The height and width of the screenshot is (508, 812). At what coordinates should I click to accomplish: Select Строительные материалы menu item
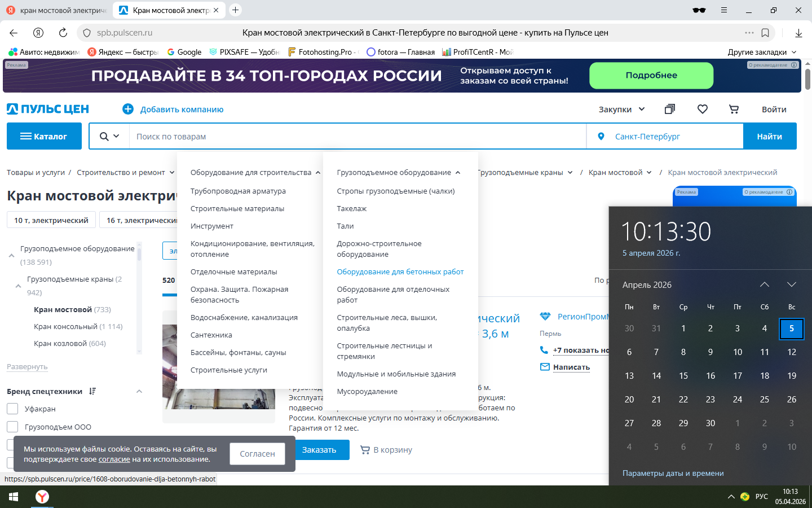click(x=237, y=209)
